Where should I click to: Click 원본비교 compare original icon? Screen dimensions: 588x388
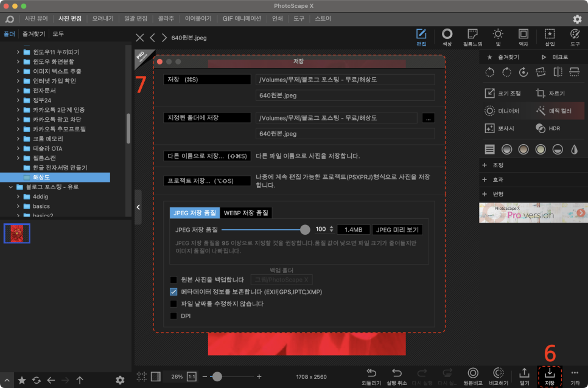[x=473, y=376]
